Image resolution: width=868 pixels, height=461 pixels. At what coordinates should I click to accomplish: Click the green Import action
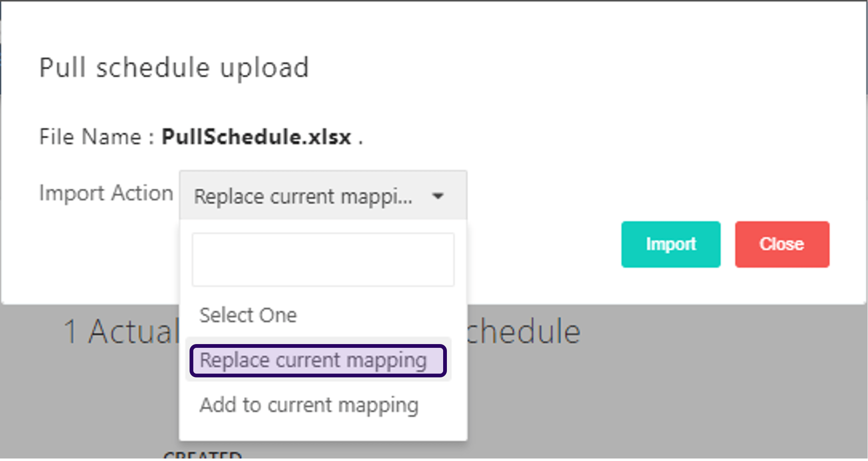coord(670,245)
